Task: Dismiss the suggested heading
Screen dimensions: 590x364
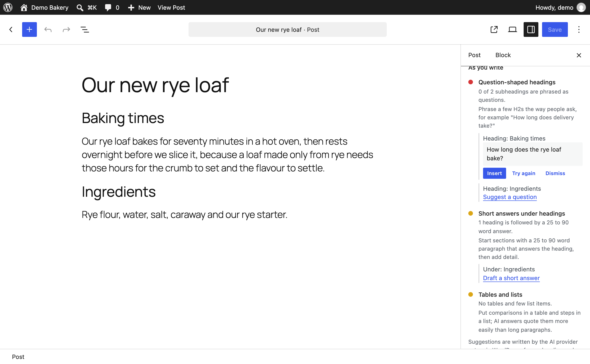Action: (x=555, y=173)
